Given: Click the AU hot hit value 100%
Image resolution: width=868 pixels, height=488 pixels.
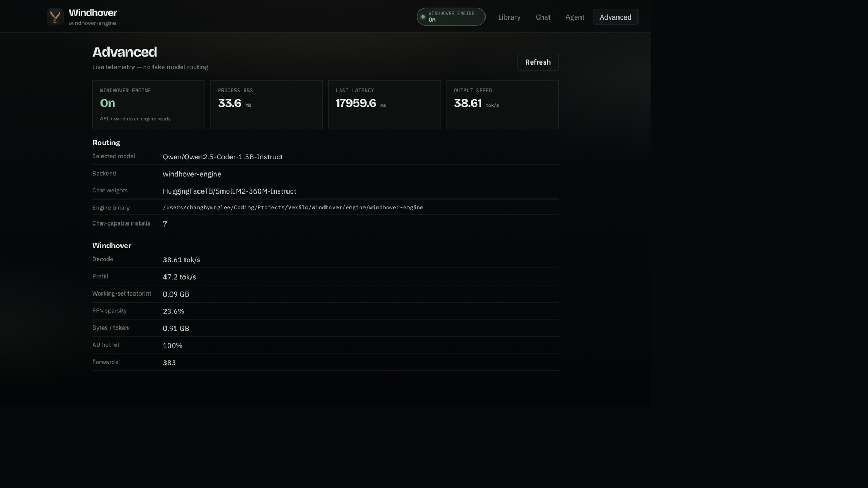Looking at the screenshot, I should click(173, 345).
